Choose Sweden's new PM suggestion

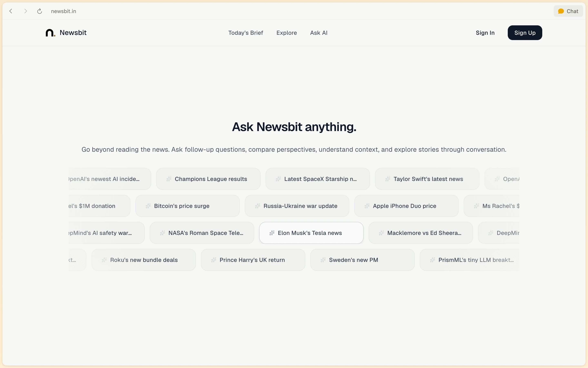pos(362,260)
